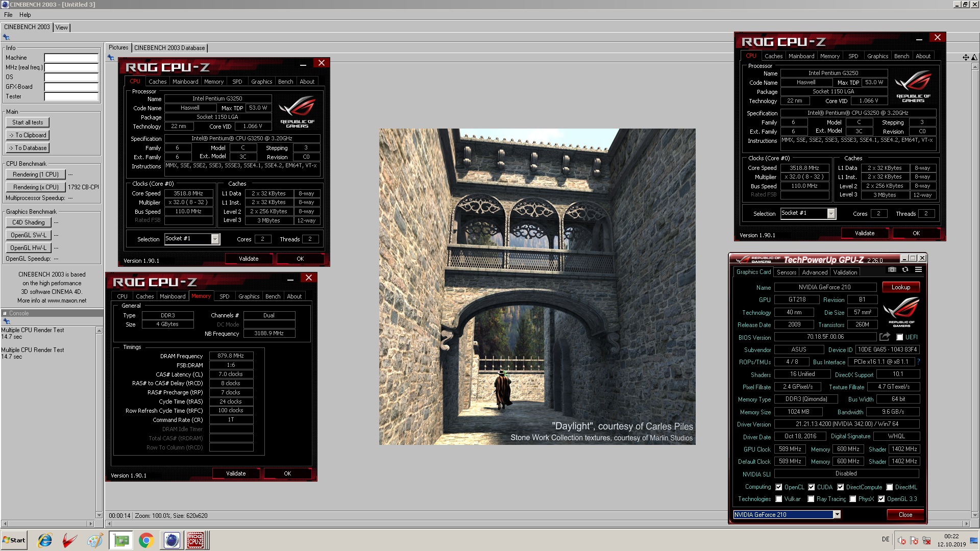Click the Daylight rendered castle image
Viewport: 980px width, 551px height.
537,287
